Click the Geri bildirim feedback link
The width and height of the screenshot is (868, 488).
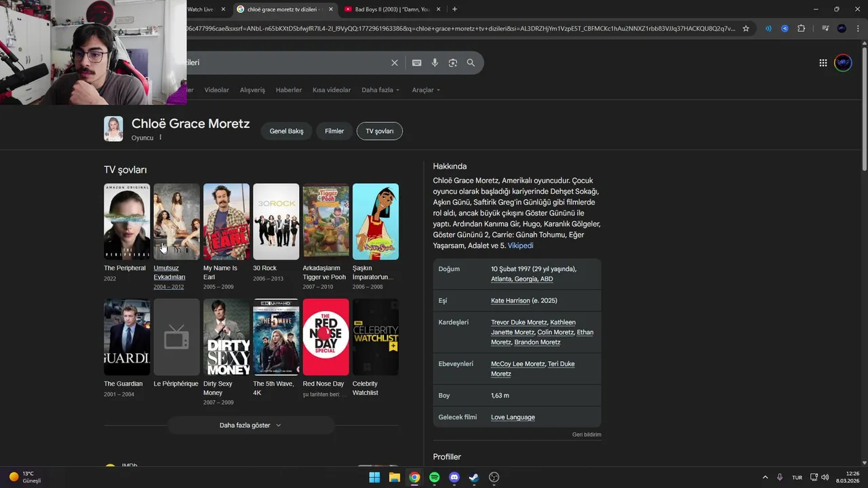click(x=587, y=434)
